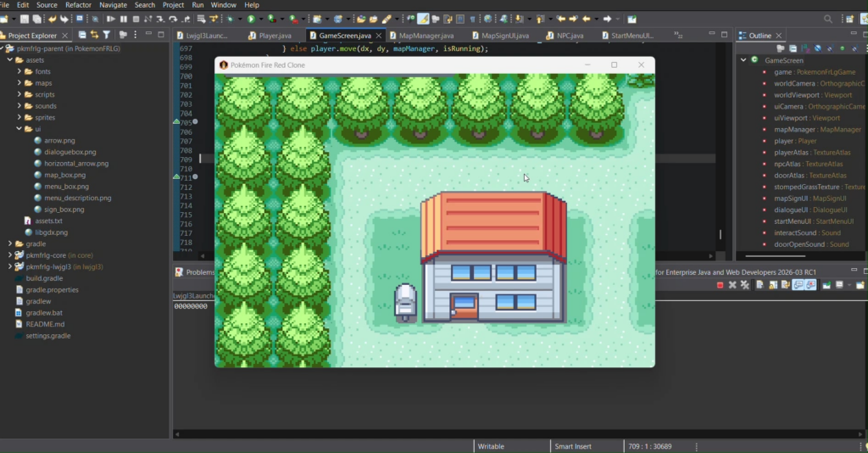Close the GameScreen.java tab
This screenshot has width=868, height=453.
379,36
